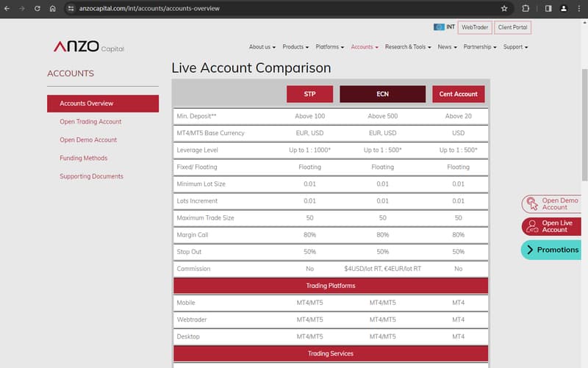This screenshot has width=588, height=368.
Task: Click the Margin Call row label
Action: 192,235
